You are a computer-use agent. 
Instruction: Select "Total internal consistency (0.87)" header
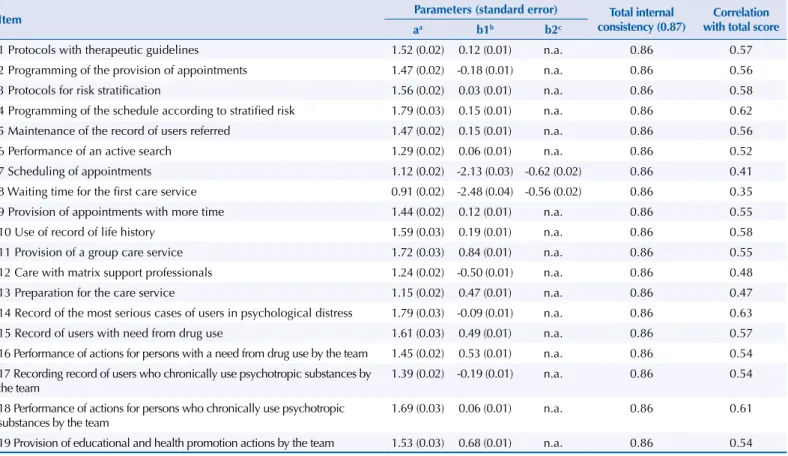coord(641,20)
